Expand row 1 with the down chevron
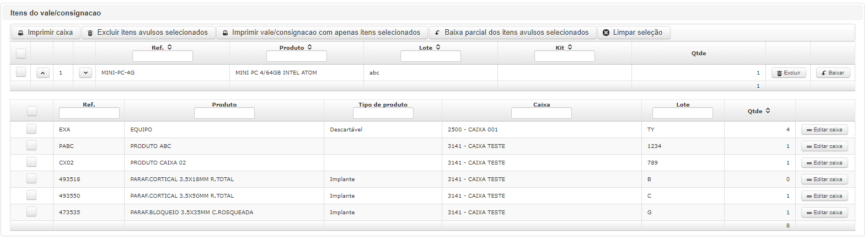Viewport: 868px width, 238px height. tap(85, 73)
